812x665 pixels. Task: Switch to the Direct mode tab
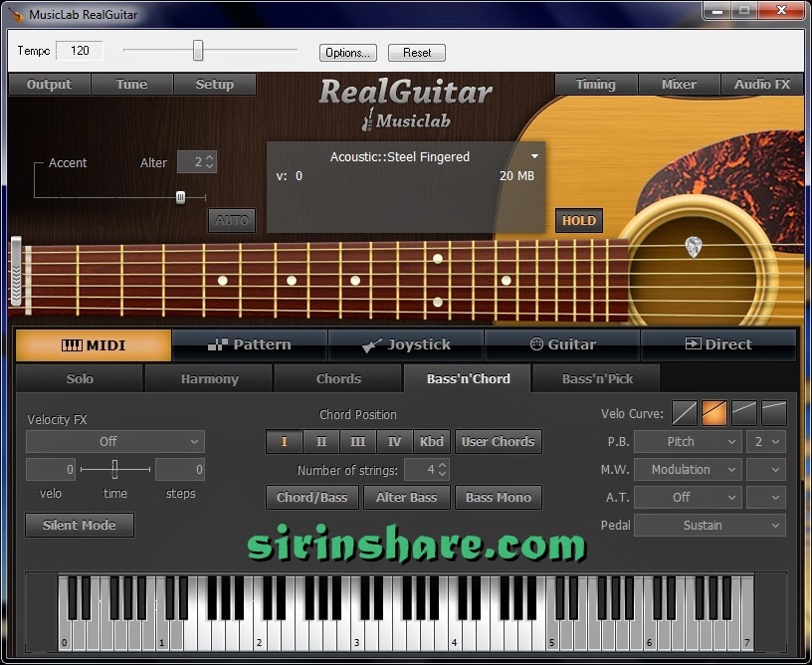718,344
